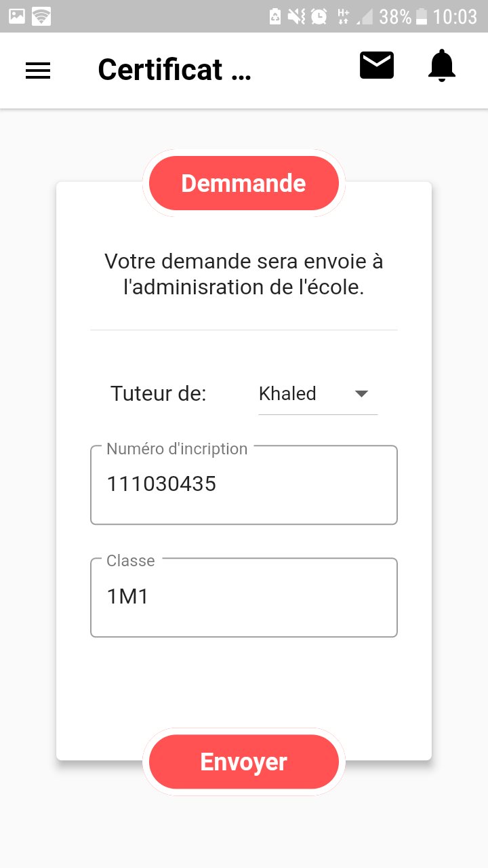Tap the Demmande header pill
488x868 pixels.
[244, 183]
